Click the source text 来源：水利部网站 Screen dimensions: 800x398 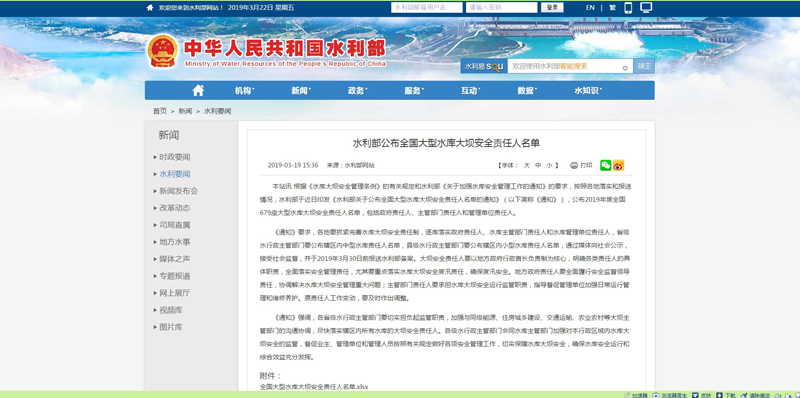351,165
